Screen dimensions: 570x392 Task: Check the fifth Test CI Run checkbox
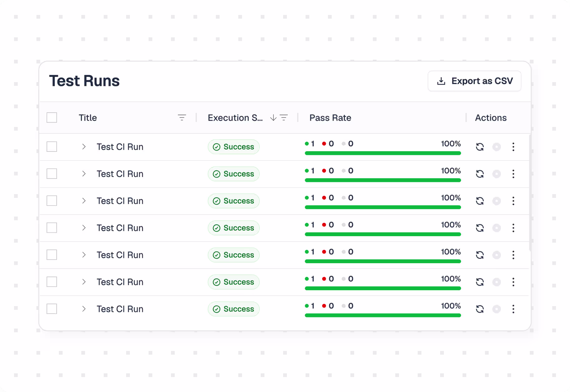[x=52, y=255]
